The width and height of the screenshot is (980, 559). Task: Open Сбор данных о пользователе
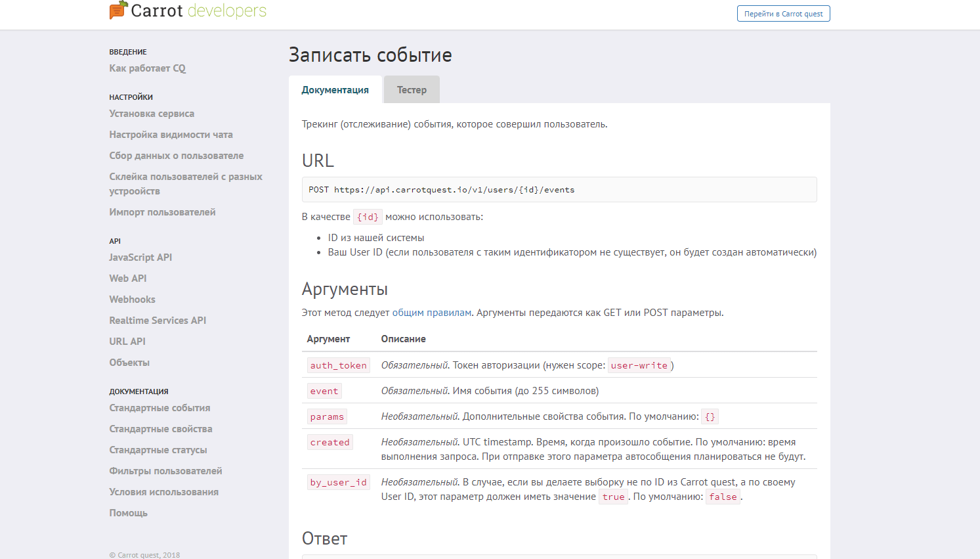tap(177, 156)
